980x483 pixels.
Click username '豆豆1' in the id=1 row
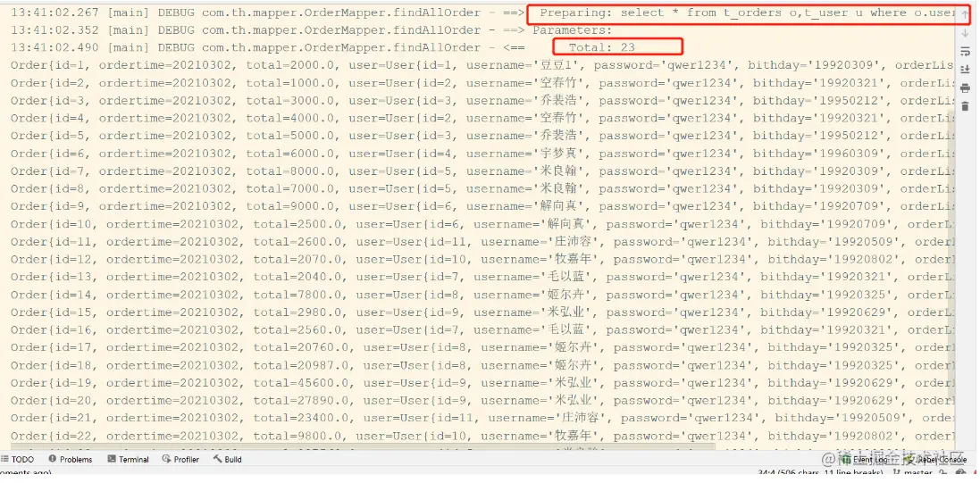pyautogui.click(x=557, y=65)
